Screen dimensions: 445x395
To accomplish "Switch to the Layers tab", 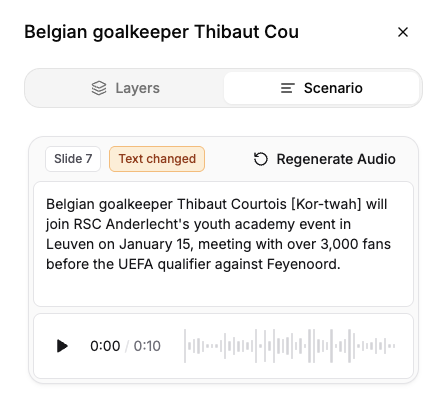I will click(x=126, y=88).
